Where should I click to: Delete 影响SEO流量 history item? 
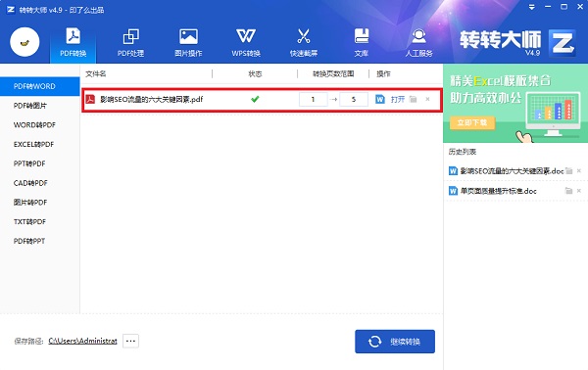[x=579, y=170]
